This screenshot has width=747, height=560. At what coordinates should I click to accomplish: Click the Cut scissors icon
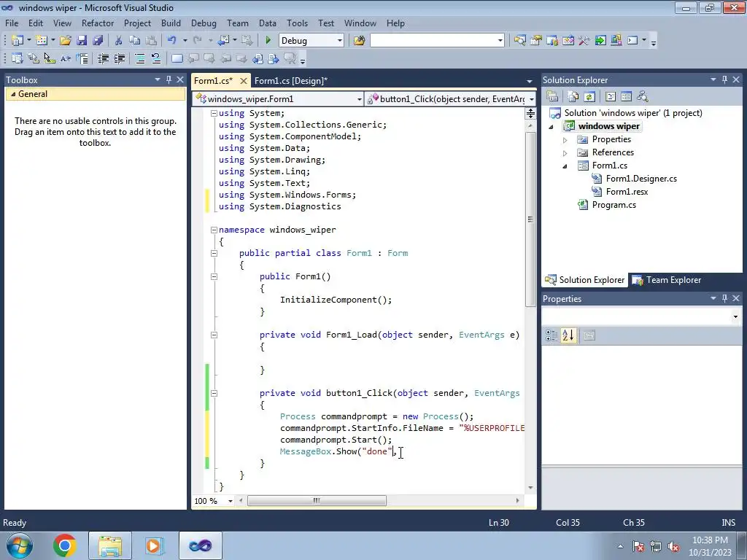click(x=119, y=41)
